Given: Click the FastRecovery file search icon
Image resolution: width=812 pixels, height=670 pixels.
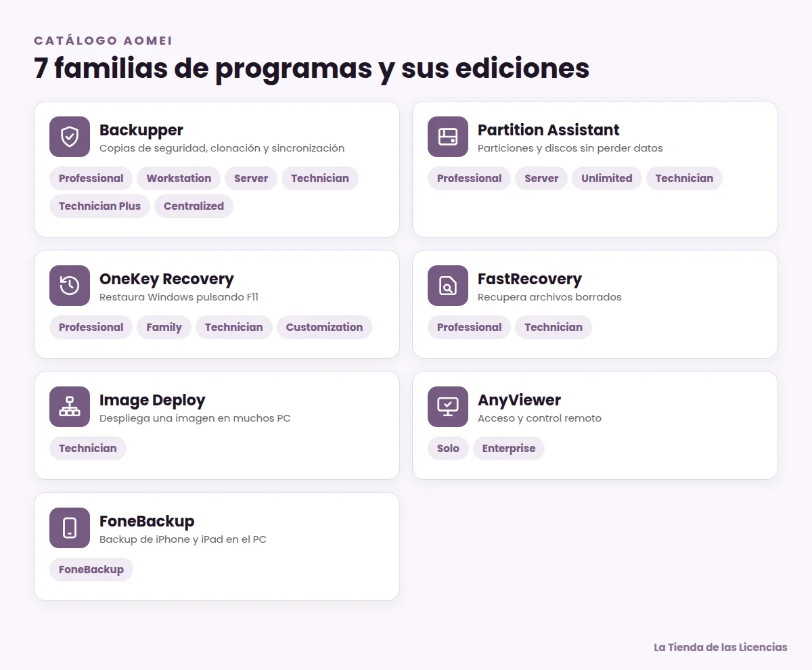Looking at the screenshot, I should click(448, 286).
